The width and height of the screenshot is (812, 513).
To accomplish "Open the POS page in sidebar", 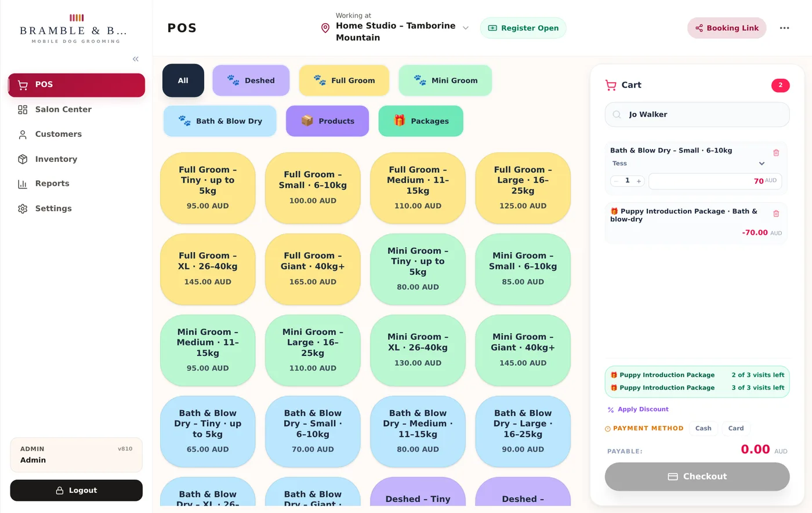I will [77, 85].
